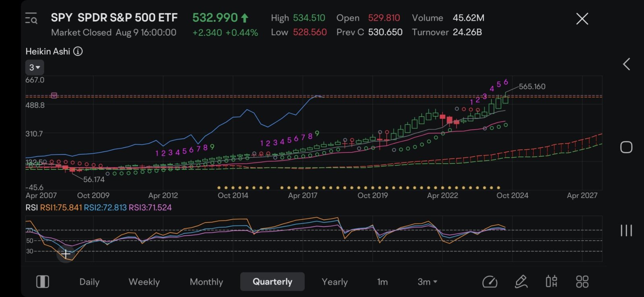This screenshot has height=297, width=644.
Task: Tap the Prev C 530.650 value
Action: point(385,32)
